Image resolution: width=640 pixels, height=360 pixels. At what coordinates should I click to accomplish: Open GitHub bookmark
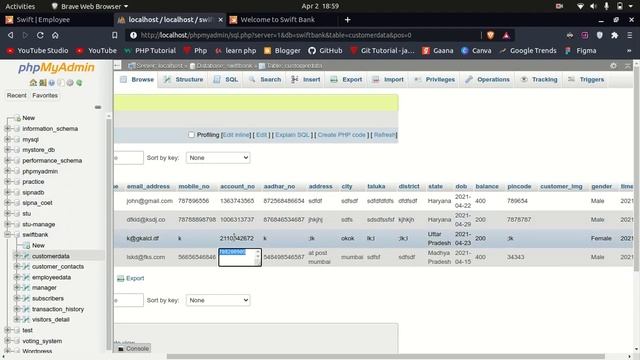coord(325,51)
